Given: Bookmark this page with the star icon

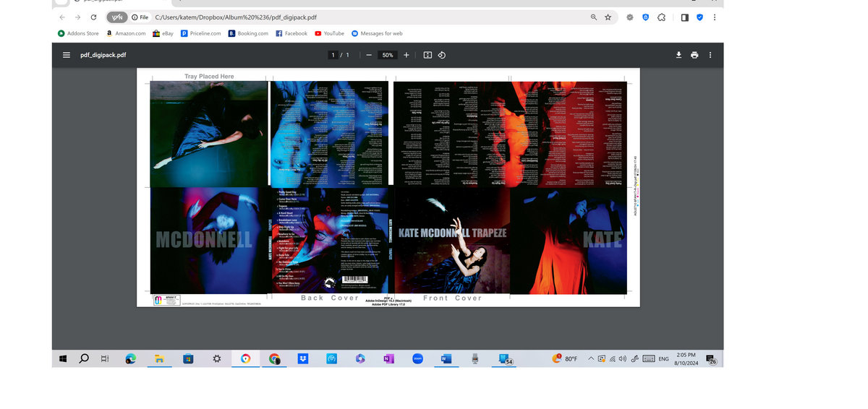Looking at the screenshot, I should pos(608,17).
